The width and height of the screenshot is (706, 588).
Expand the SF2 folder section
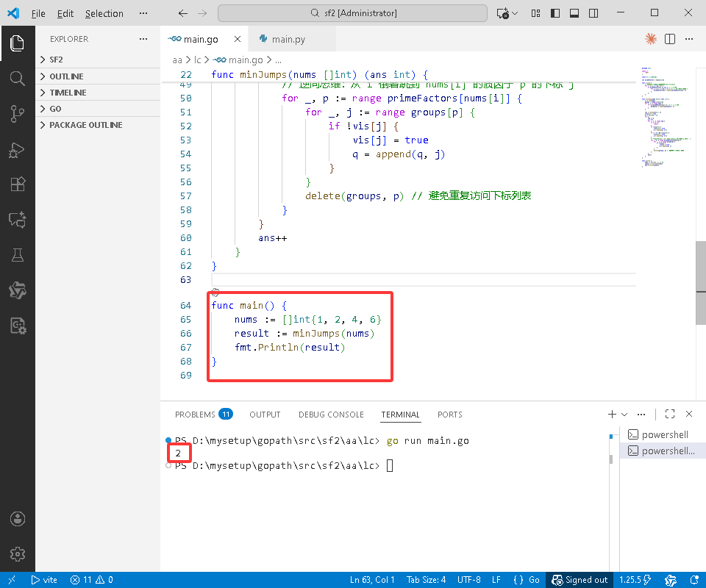pos(98,60)
